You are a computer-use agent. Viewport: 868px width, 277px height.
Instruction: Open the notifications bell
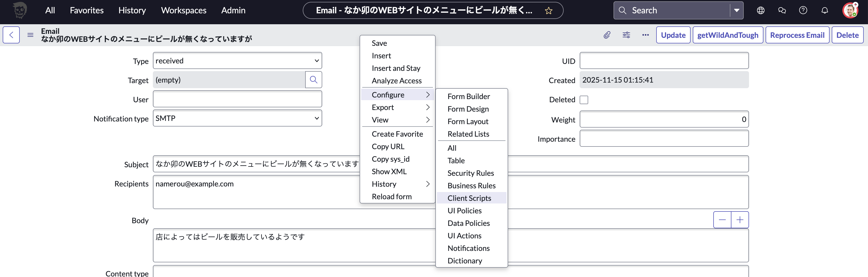tap(825, 10)
